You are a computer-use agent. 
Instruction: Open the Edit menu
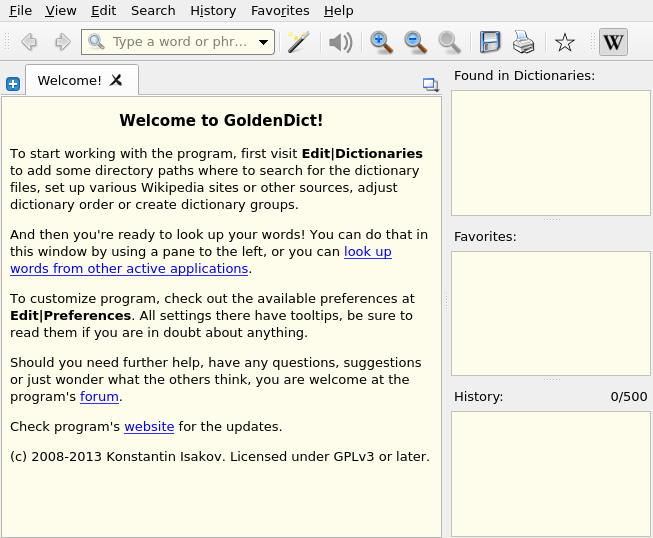coord(104,10)
